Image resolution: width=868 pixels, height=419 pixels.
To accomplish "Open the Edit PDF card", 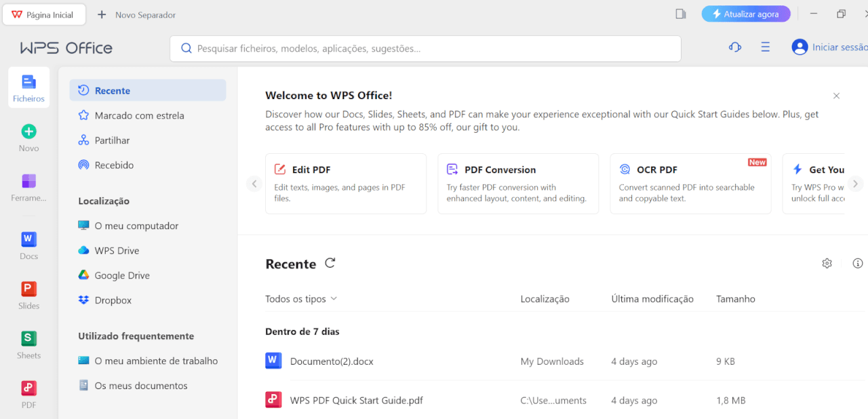I will click(x=346, y=184).
